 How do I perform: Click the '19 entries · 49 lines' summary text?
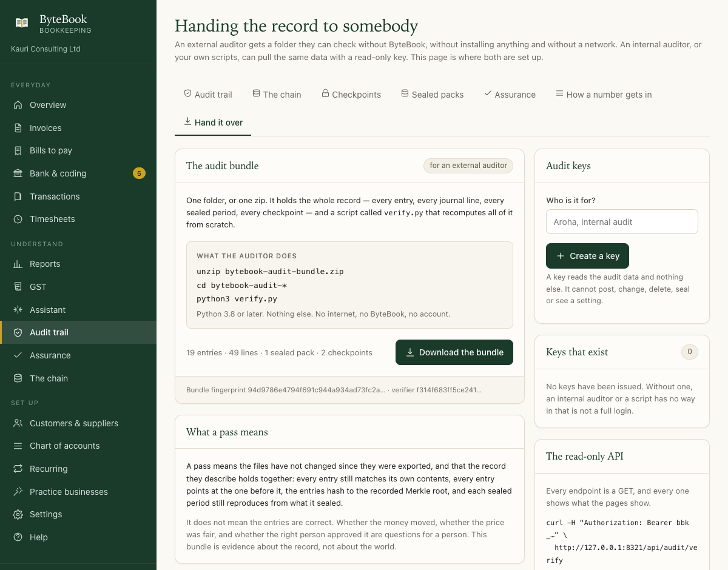click(x=279, y=352)
